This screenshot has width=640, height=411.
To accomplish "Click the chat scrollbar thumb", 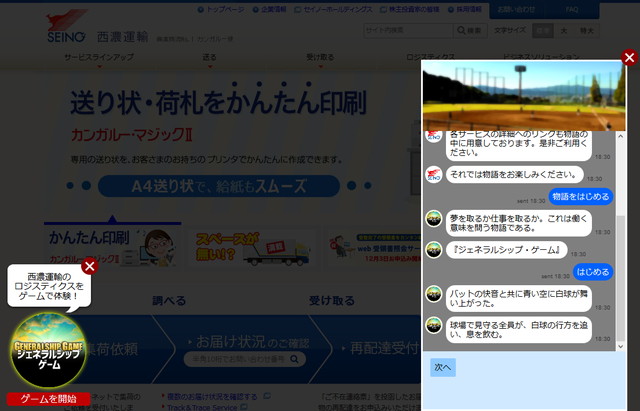I will pyautogui.click(x=620, y=278).
